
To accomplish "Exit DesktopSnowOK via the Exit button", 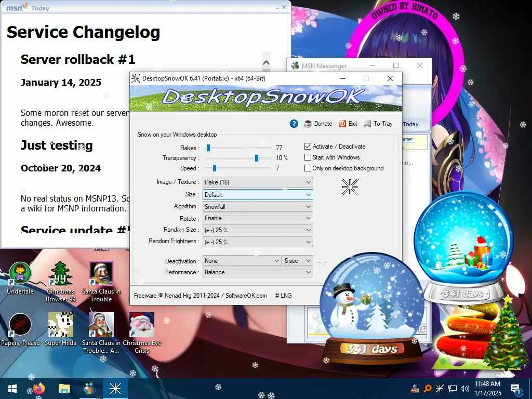I will (348, 124).
